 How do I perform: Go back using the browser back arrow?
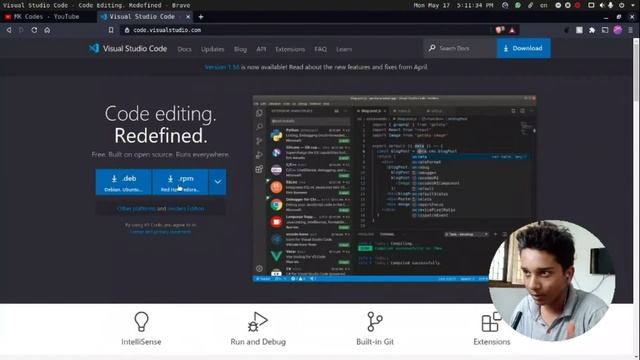[x=9, y=30]
